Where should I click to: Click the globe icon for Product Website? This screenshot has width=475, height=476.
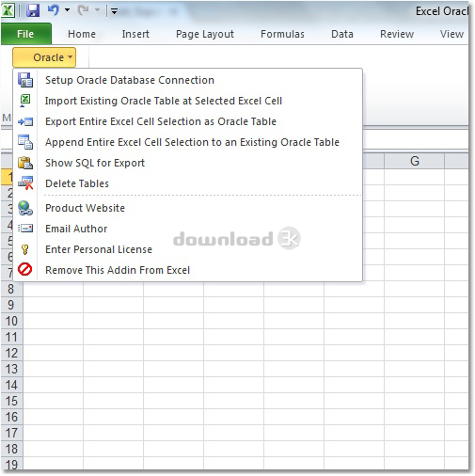pyautogui.click(x=25, y=208)
